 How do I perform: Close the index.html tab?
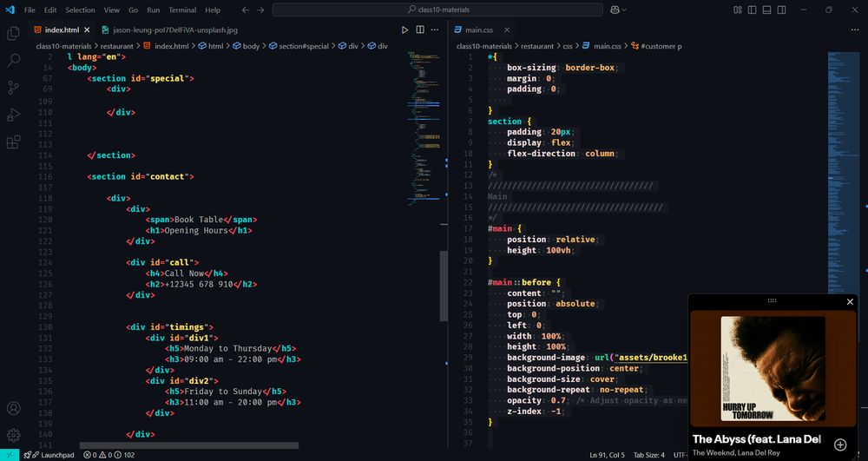point(87,30)
